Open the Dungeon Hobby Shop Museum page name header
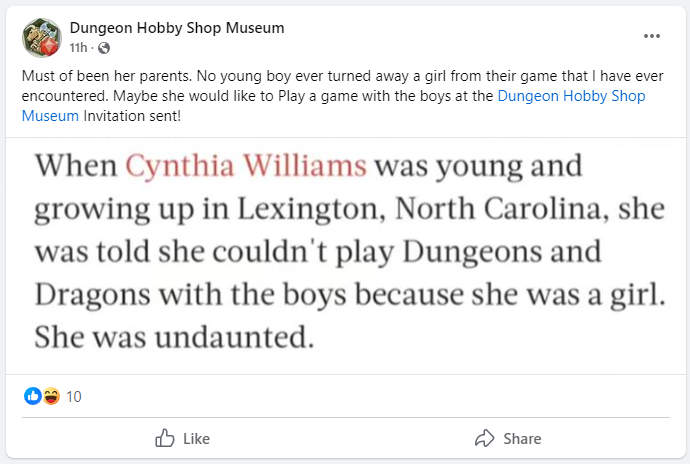This screenshot has width=690, height=464. pyautogui.click(x=177, y=28)
